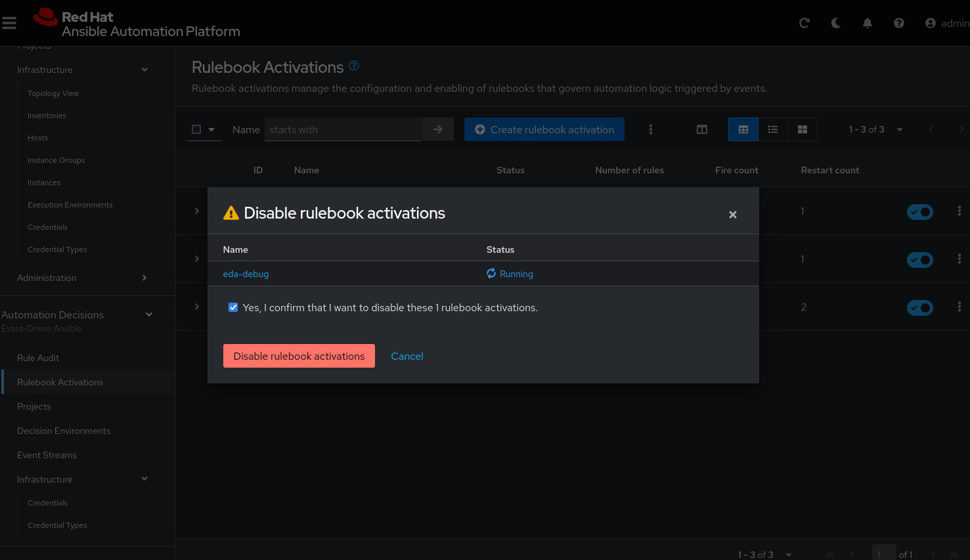The height and width of the screenshot is (560, 970).
Task: Open toolbar kebab actions menu
Action: [x=651, y=129]
